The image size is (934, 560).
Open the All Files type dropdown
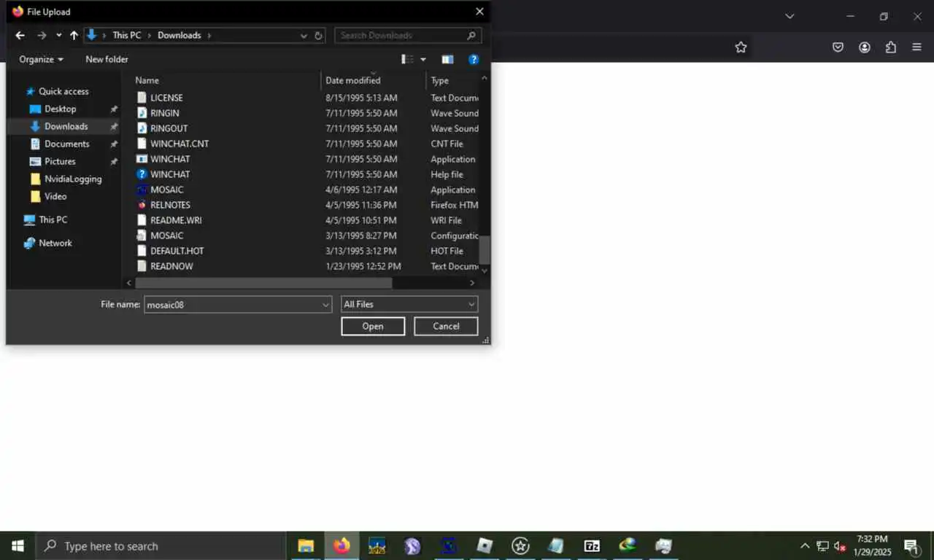click(x=409, y=304)
